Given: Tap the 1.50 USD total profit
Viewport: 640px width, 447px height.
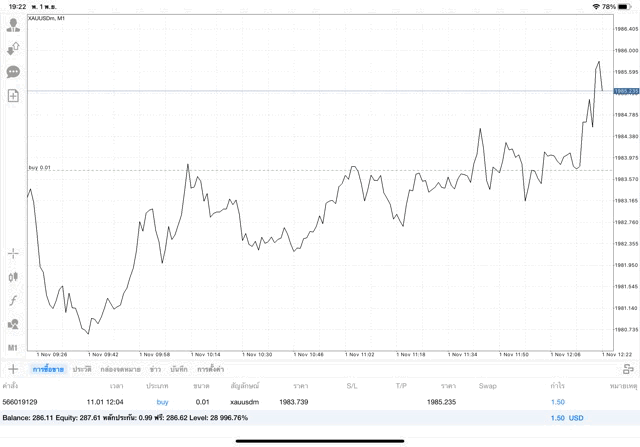Looking at the screenshot, I should click(x=567, y=418).
